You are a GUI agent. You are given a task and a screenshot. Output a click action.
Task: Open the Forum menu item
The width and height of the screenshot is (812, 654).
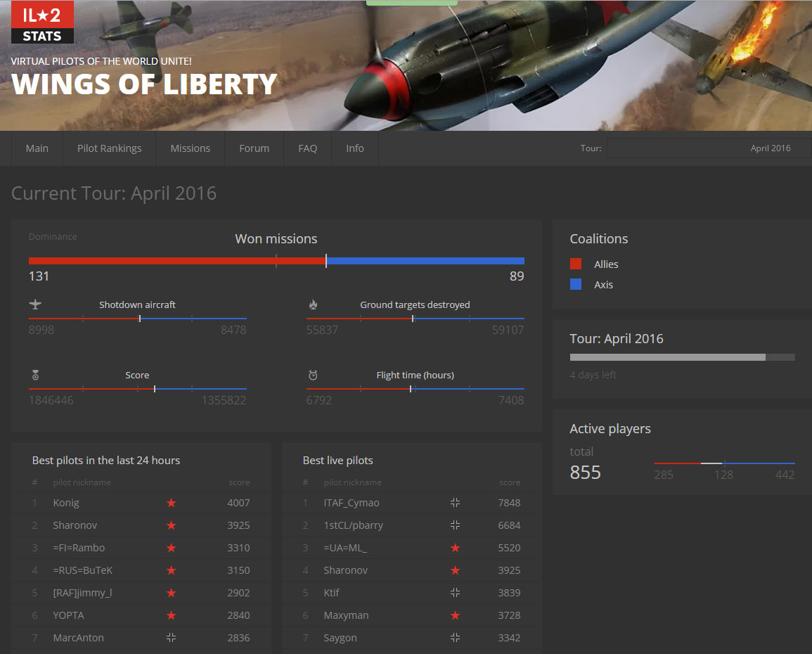tap(254, 148)
